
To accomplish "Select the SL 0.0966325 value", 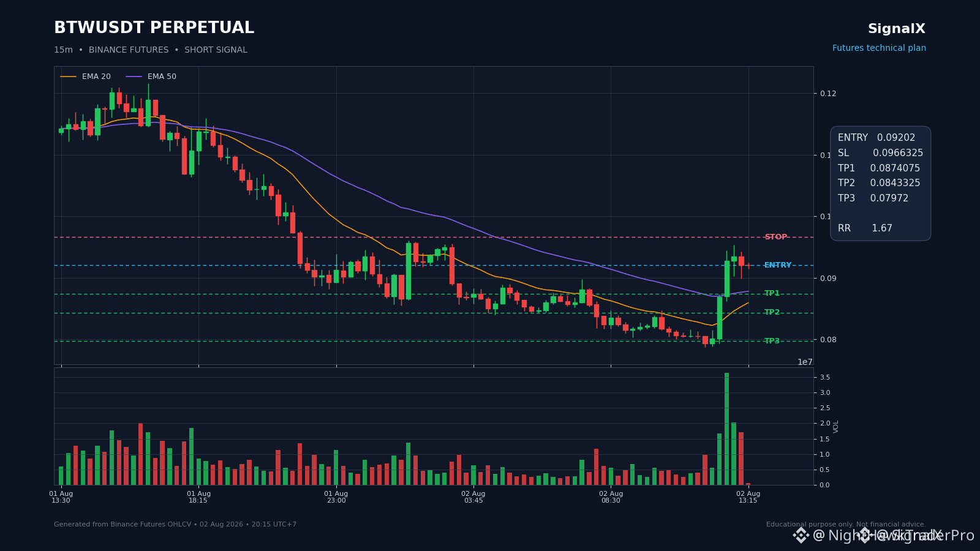I will pyautogui.click(x=880, y=153).
